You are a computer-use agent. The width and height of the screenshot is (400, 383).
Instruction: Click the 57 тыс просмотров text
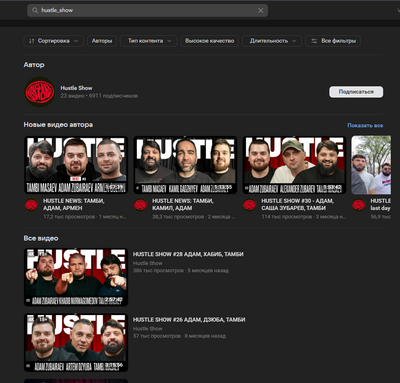[x=157, y=336]
